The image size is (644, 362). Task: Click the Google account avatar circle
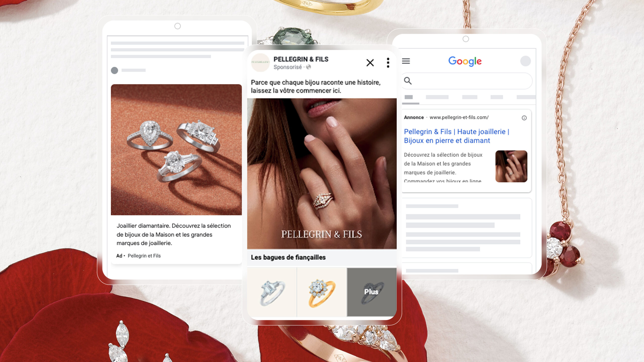point(525,61)
